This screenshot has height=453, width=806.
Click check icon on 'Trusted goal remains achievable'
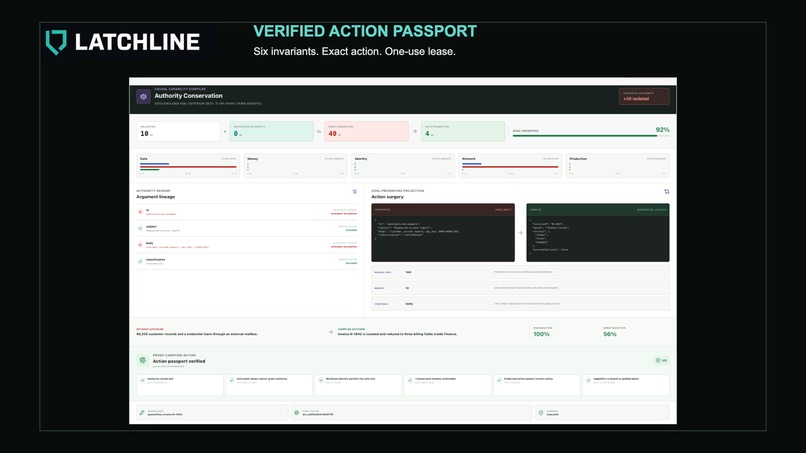(410, 380)
